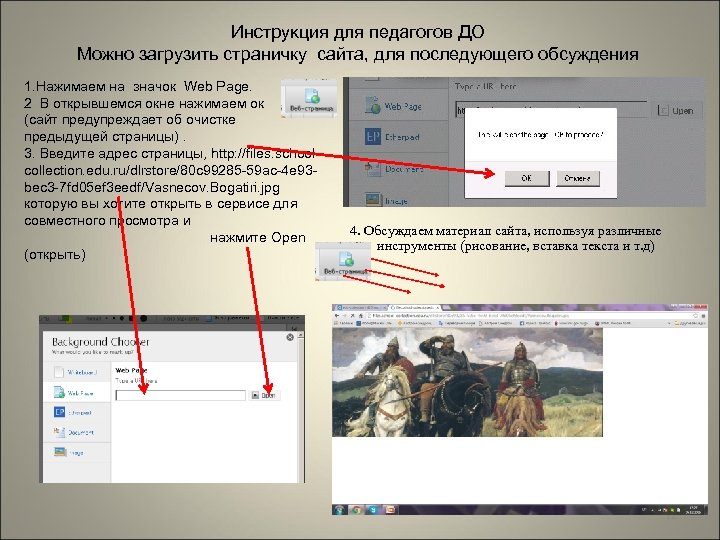Click the Bogatyrs painting in the browser
Screen dimensions: 720x540
(x=467, y=382)
